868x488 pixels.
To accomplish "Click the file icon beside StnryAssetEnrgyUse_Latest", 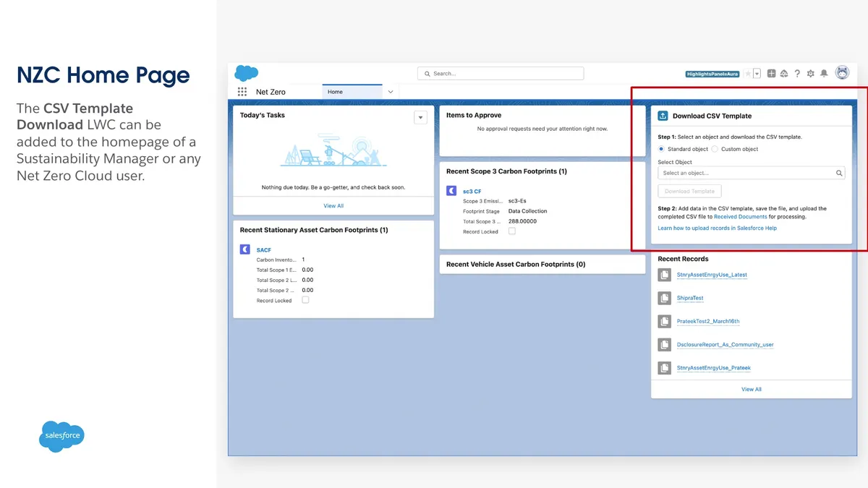I will coord(664,275).
